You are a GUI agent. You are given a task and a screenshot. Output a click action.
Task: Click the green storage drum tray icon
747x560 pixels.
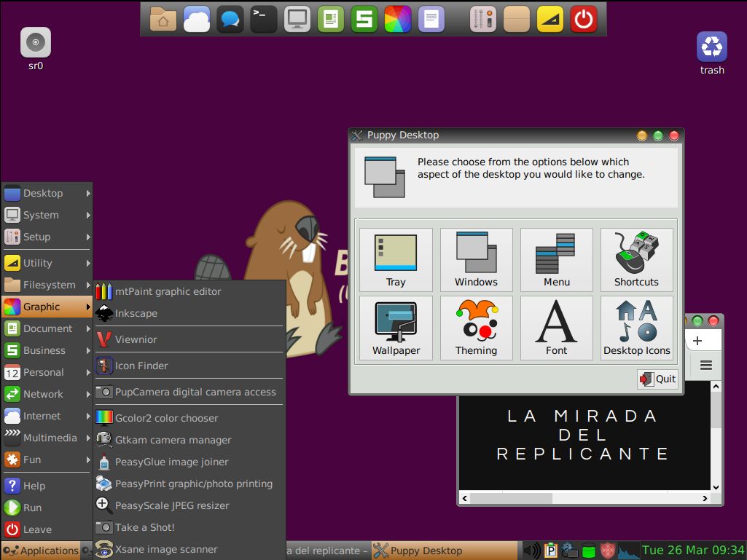pos(589,551)
